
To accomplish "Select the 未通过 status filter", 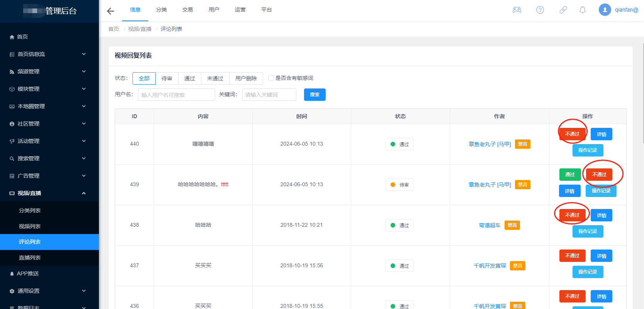I will 215,78.
